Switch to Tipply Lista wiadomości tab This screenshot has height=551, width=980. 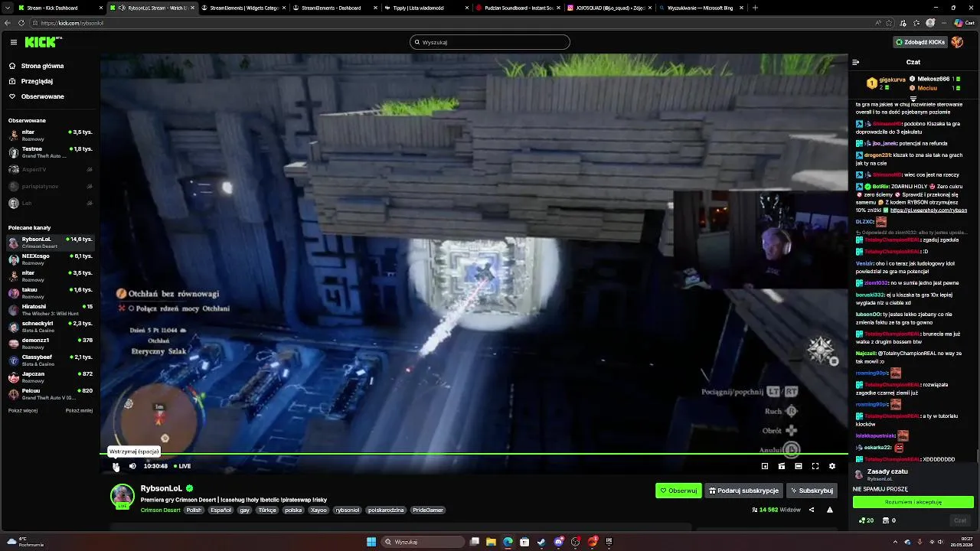tap(426, 8)
